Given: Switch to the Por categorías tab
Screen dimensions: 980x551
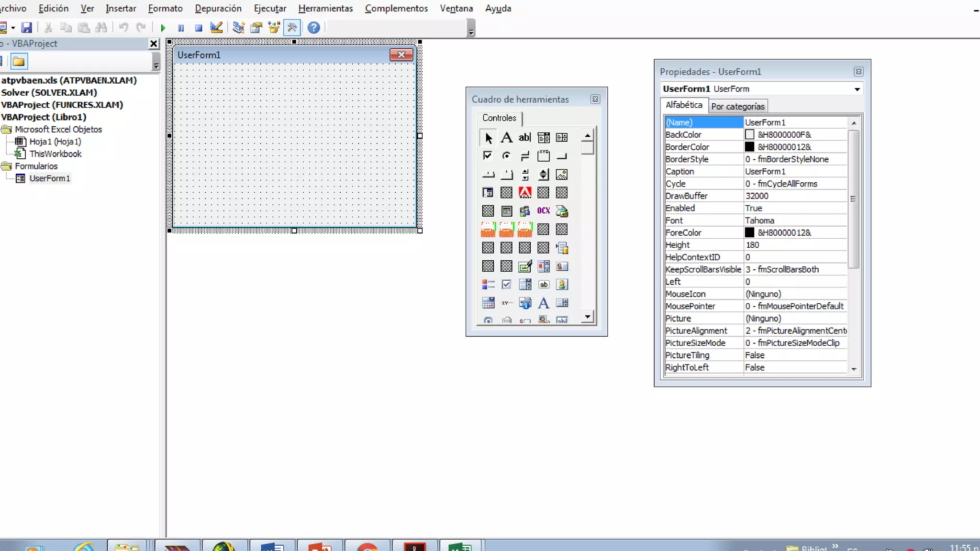Looking at the screenshot, I should click(737, 106).
